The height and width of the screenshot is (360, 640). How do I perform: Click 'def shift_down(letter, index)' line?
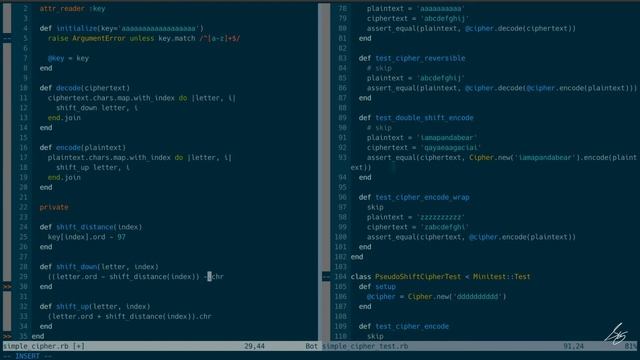tap(99, 267)
